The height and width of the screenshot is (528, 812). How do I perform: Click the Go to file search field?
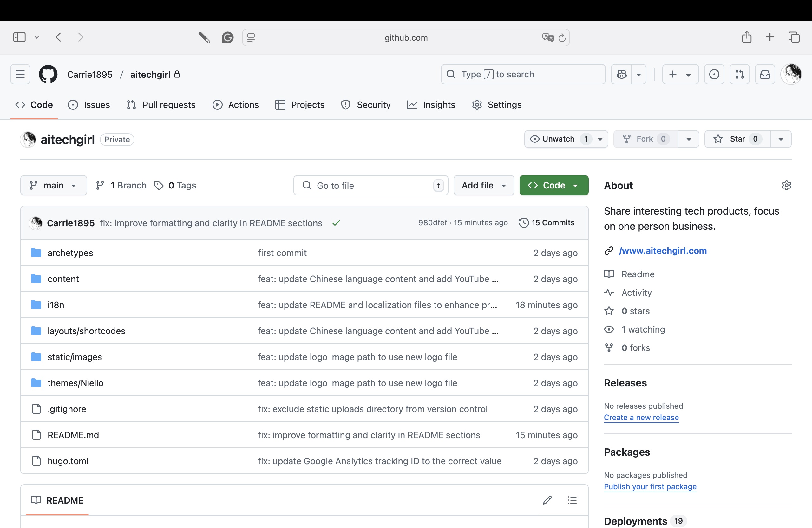point(370,185)
